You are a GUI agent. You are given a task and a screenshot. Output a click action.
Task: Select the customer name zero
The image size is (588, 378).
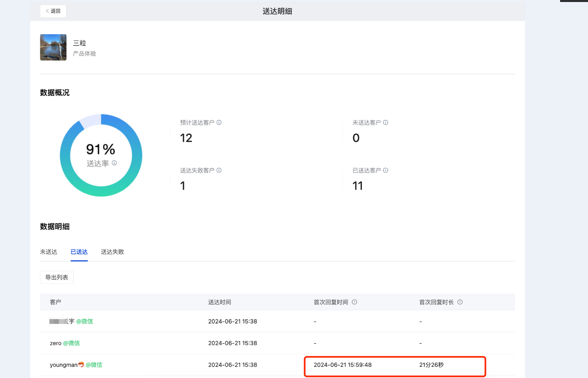coord(56,343)
